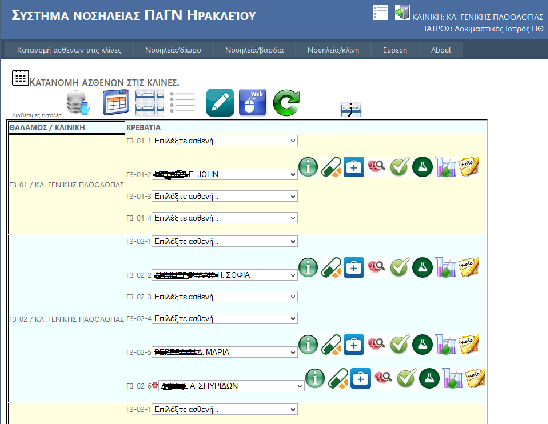The image size is (548, 424).
Task: Click green checkmark icon for ΜΑΡΙΑ row
Action: [399, 344]
